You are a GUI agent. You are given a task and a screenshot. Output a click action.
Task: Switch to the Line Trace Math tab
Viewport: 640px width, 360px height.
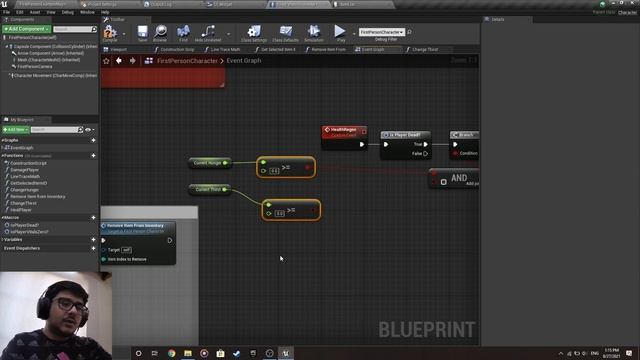click(x=225, y=49)
